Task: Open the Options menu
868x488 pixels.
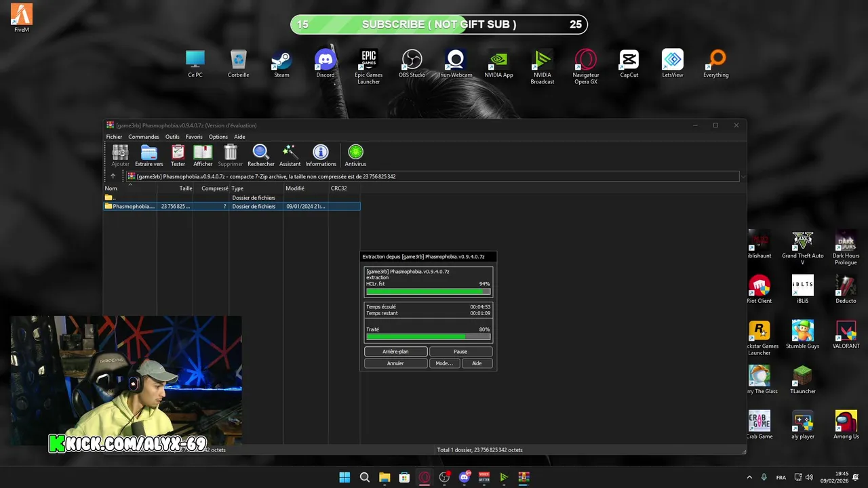Action: (218, 137)
